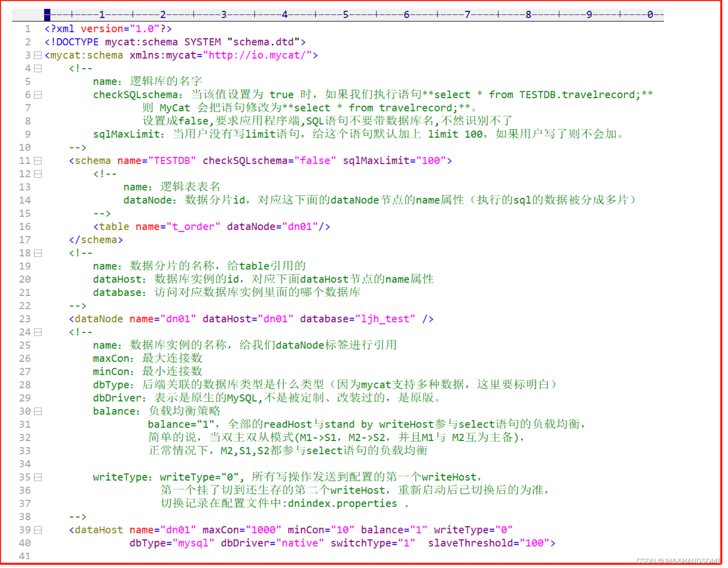Click the <?xml version declaration

(x=108, y=29)
